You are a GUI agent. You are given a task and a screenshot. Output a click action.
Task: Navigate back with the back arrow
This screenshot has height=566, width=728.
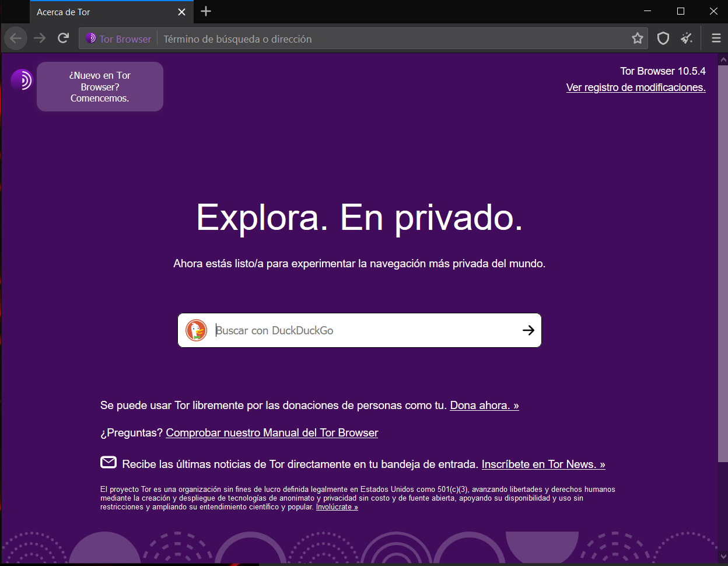click(x=15, y=38)
